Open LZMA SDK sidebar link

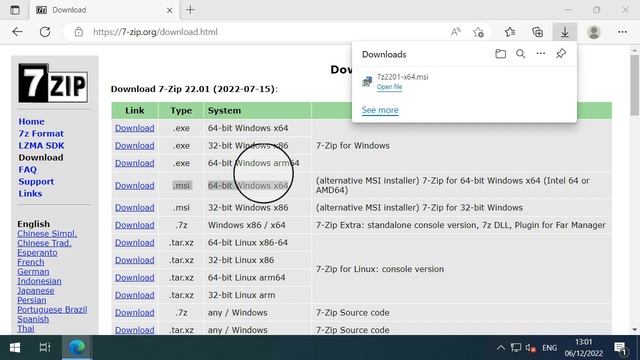pos(41,146)
